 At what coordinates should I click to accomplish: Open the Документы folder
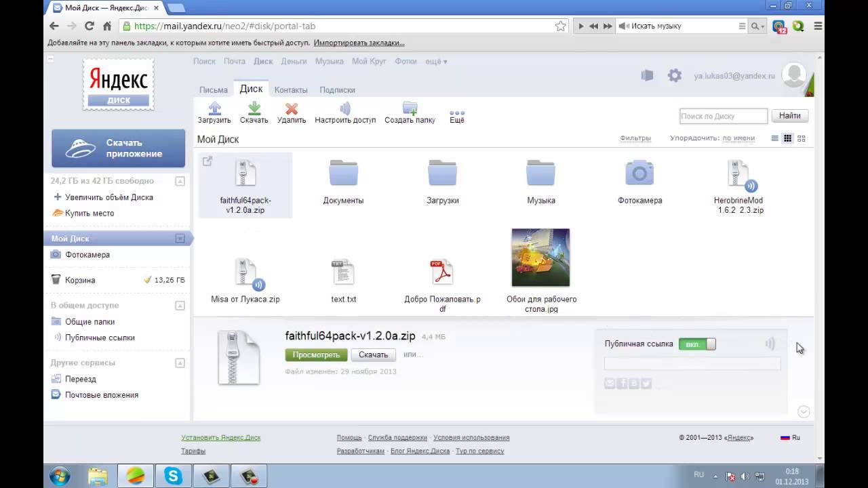coord(343,182)
